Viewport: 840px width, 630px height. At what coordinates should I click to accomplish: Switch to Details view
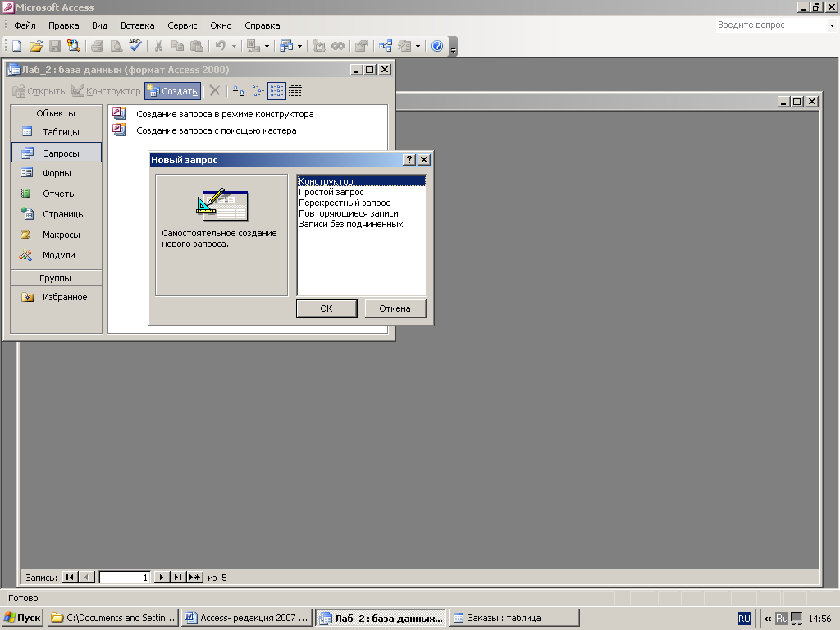pyautogui.click(x=295, y=91)
